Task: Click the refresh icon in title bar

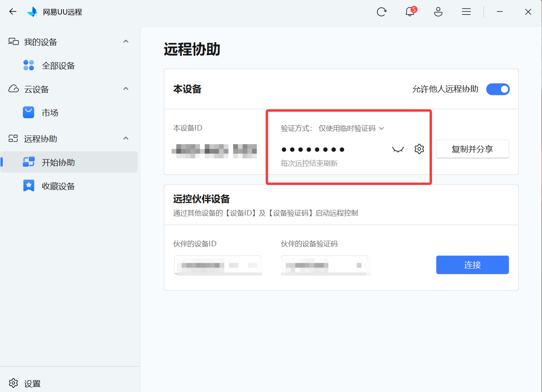Action: point(381,12)
